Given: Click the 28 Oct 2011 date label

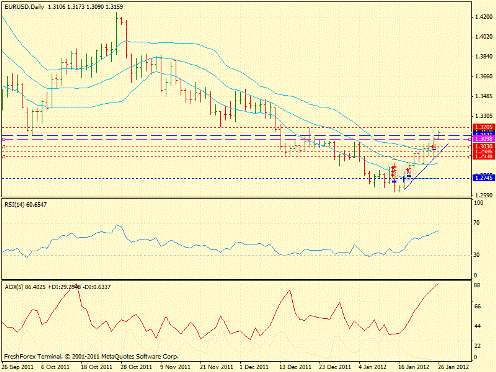Looking at the screenshot, I should tap(136, 367).
